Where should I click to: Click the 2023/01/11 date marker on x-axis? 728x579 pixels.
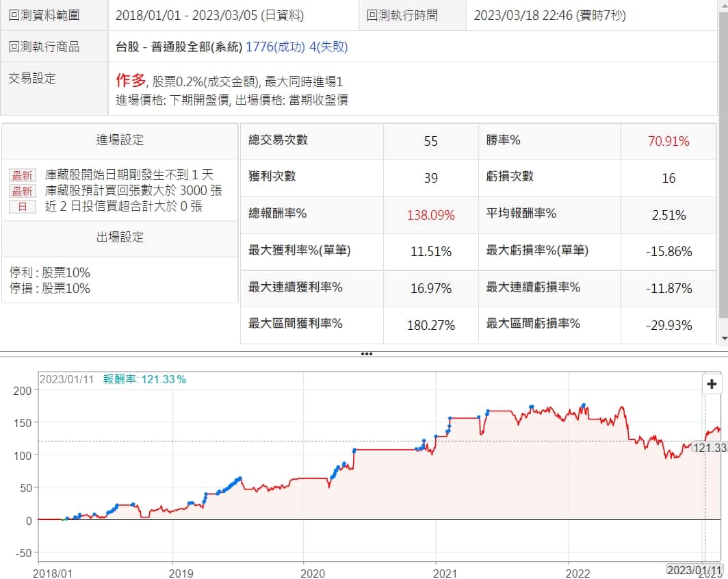pos(694,569)
